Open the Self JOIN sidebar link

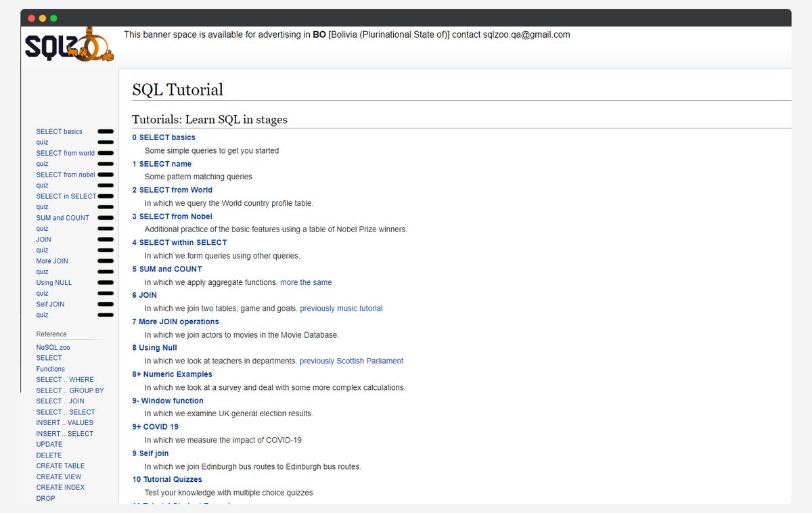coord(50,304)
